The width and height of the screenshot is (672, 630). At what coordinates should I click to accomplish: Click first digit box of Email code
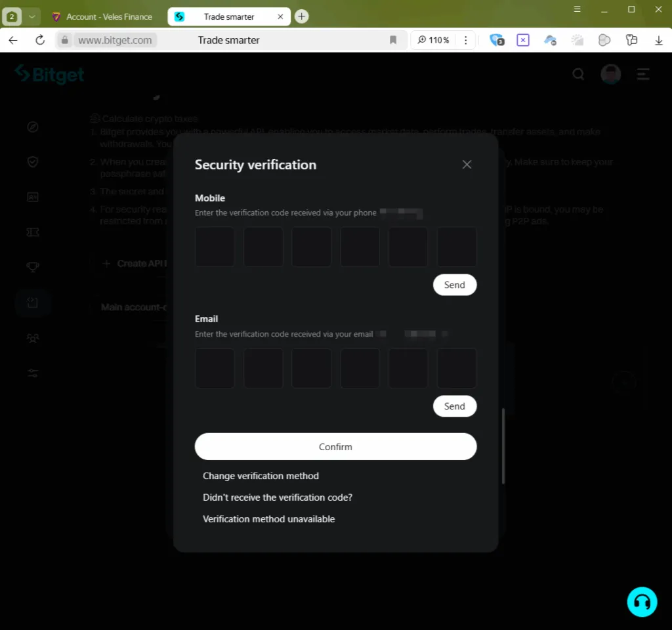point(215,368)
